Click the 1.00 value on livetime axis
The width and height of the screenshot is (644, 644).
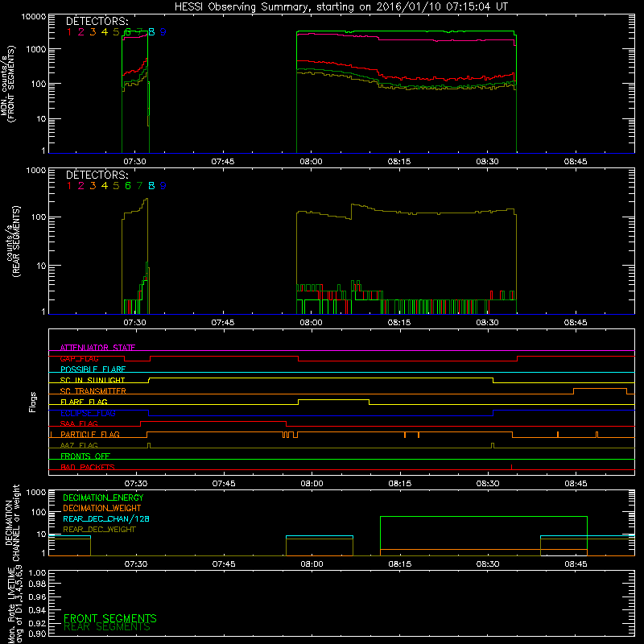click(38, 573)
